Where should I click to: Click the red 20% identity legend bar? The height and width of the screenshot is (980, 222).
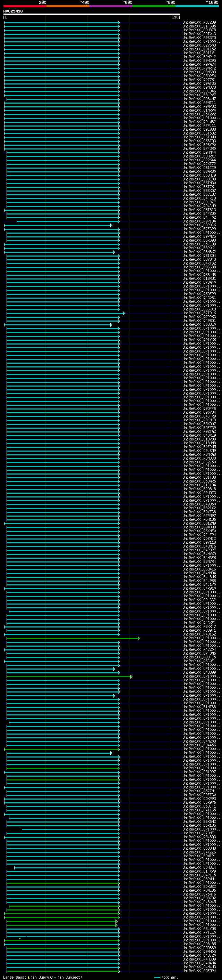click(x=25, y=6)
